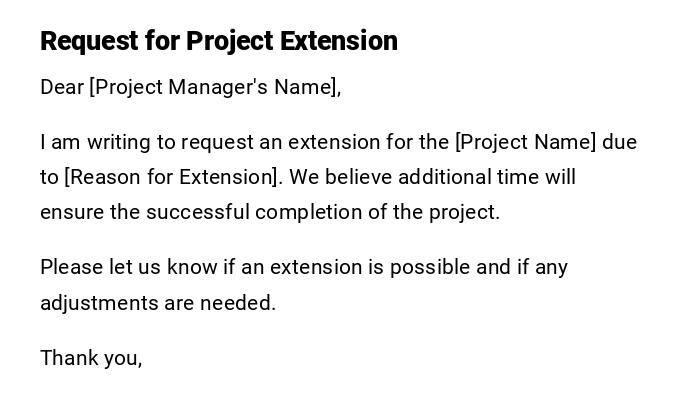
Task: Click the "Thank you," closing line
Action: pyautogui.click(x=91, y=357)
